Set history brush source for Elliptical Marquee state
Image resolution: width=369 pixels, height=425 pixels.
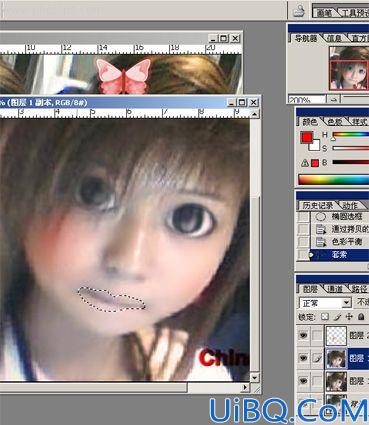pos(303,217)
